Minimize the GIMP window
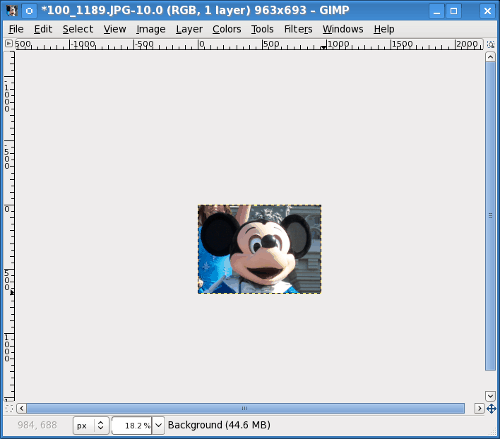 tap(437, 11)
